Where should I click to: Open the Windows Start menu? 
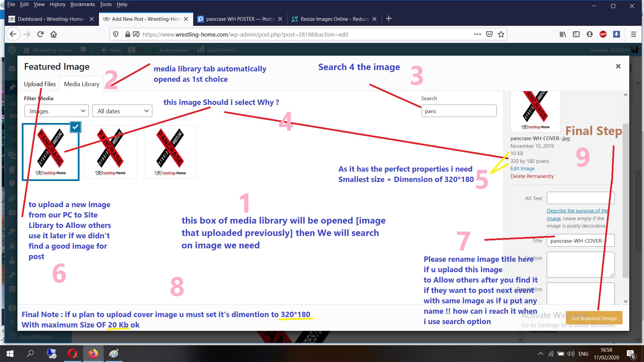click(10, 354)
